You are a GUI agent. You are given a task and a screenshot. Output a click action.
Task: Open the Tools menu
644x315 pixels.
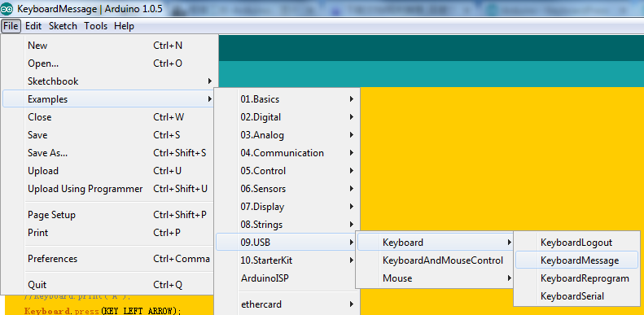96,26
